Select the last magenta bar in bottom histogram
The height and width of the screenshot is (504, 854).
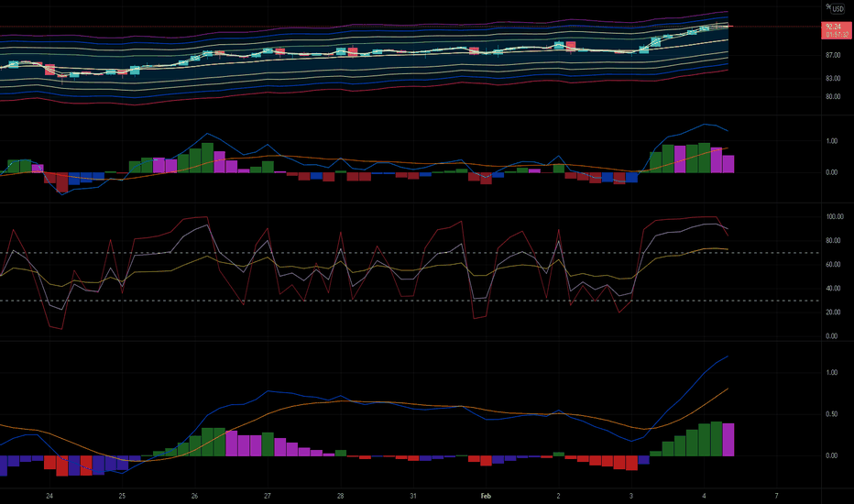coord(728,440)
